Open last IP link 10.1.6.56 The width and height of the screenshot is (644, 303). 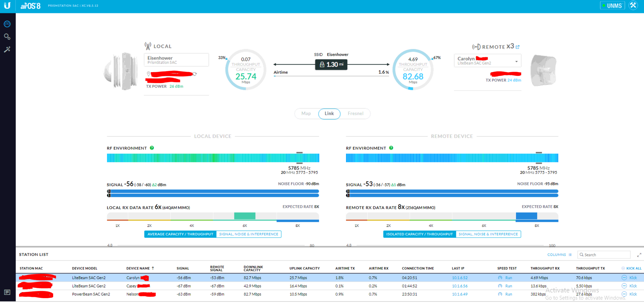(x=459, y=286)
